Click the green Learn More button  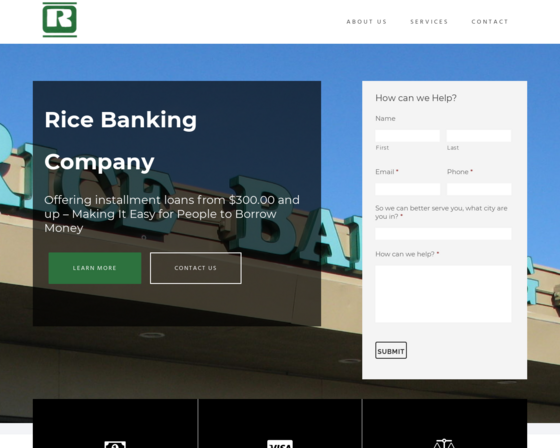95,268
